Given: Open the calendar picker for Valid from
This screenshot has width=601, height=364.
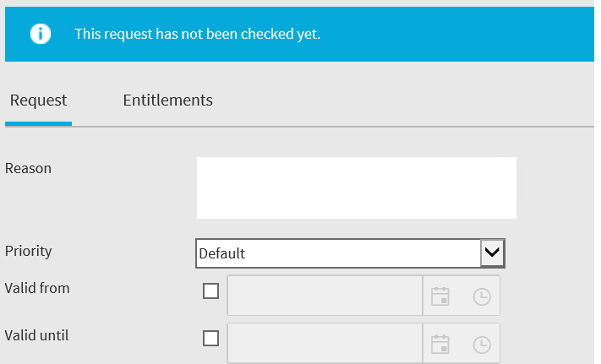Looking at the screenshot, I should pos(440,296).
